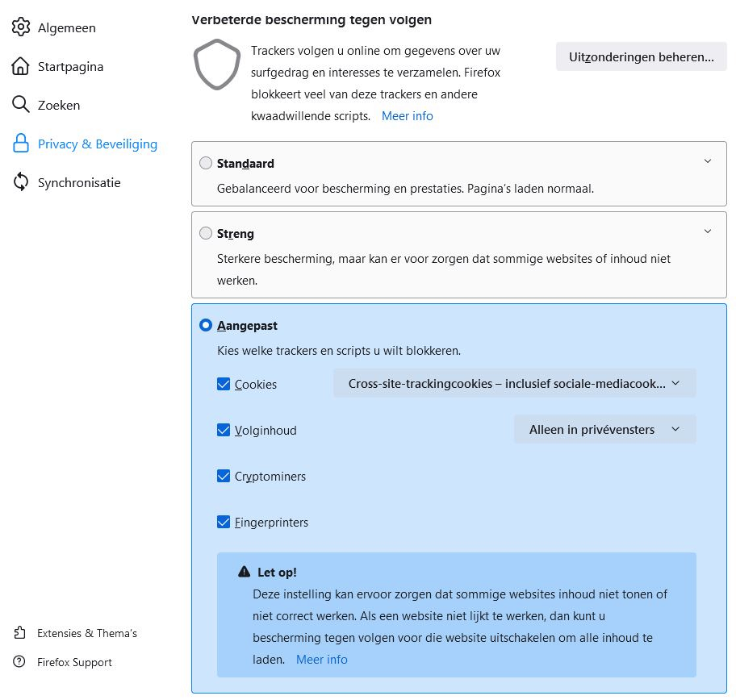Open Meer info link in warning box
The width and height of the screenshot is (736, 700).
tap(321, 659)
